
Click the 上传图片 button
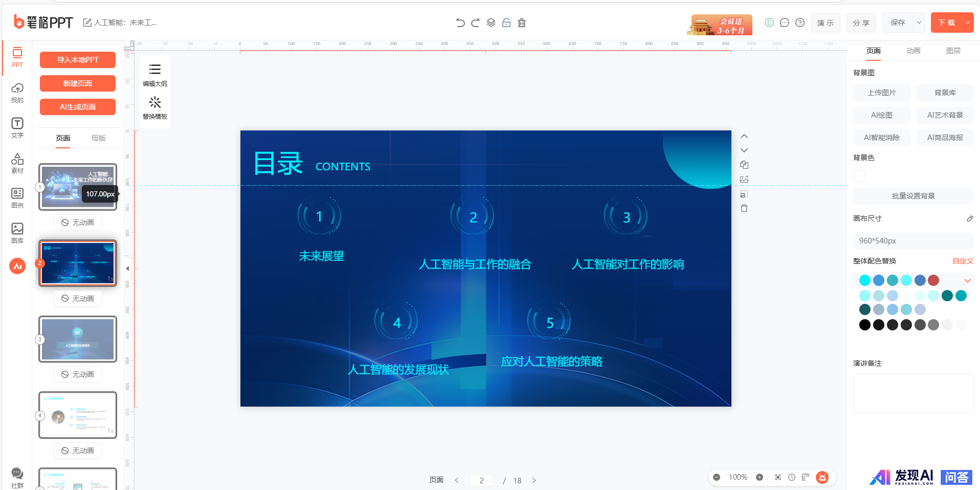point(882,93)
